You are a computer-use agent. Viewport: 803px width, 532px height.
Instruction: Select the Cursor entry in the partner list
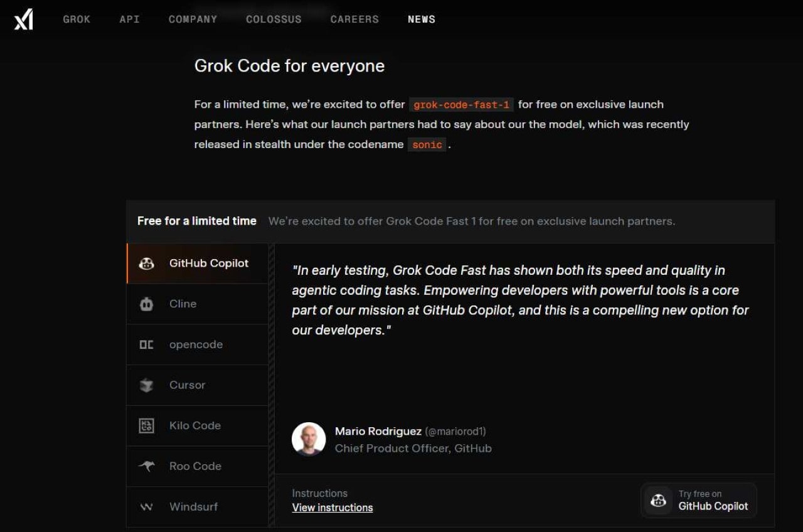click(x=187, y=385)
